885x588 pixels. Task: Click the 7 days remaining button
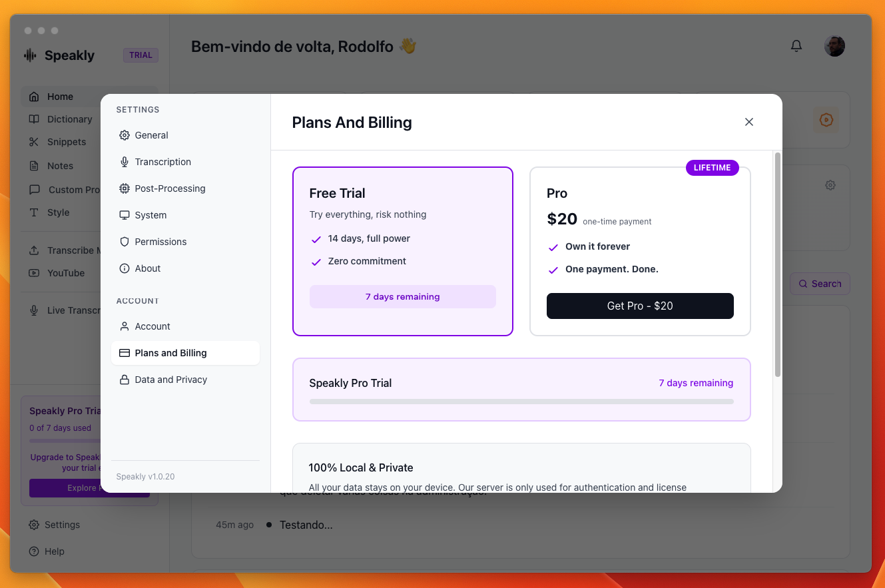[402, 296]
